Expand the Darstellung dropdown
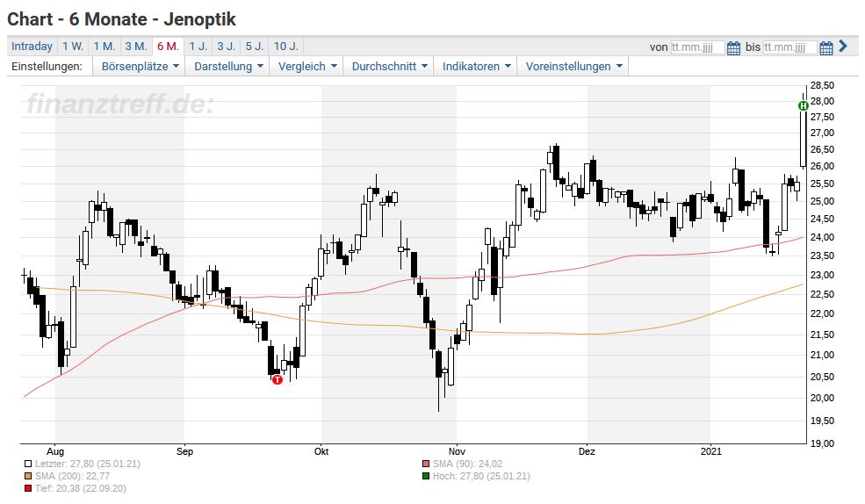Screen dimensions: 865x504 coord(228,66)
